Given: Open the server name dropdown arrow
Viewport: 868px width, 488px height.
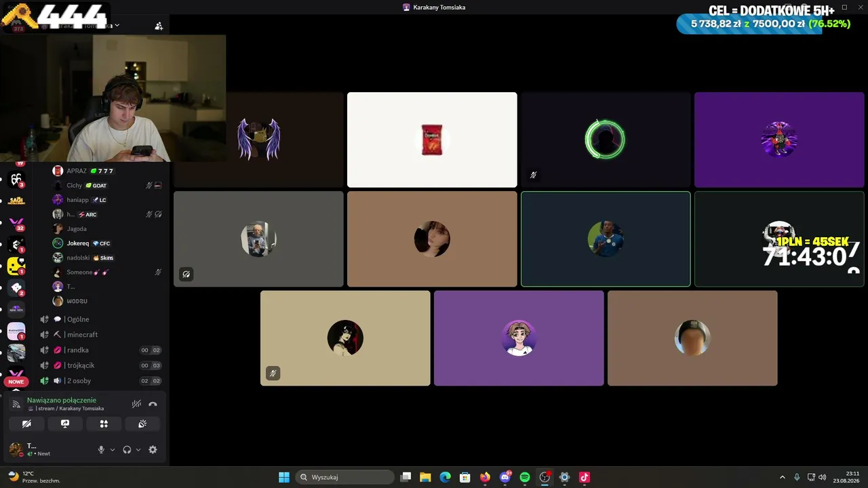Looking at the screenshot, I should coord(117,25).
